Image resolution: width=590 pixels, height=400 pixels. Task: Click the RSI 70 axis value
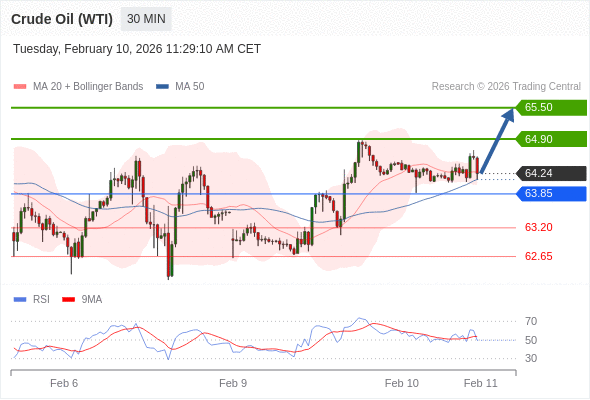[x=531, y=321]
